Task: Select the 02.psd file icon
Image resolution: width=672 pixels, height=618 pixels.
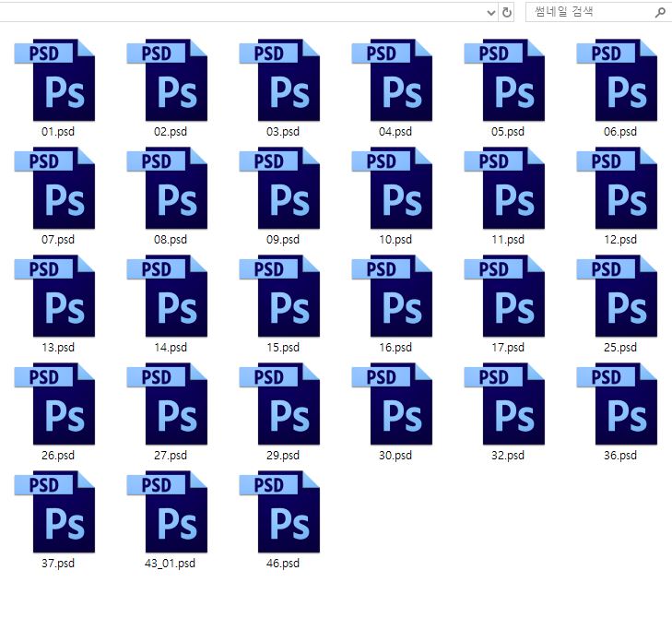Action: [x=167, y=80]
